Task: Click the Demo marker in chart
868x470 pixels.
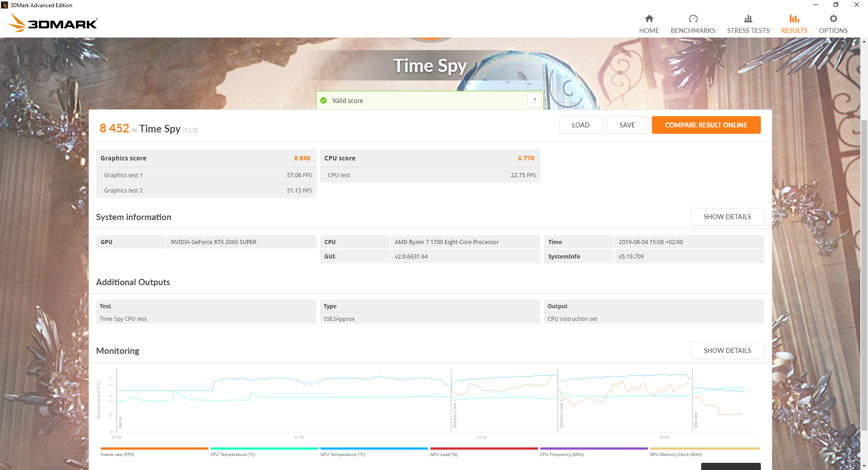Action: tap(120, 423)
